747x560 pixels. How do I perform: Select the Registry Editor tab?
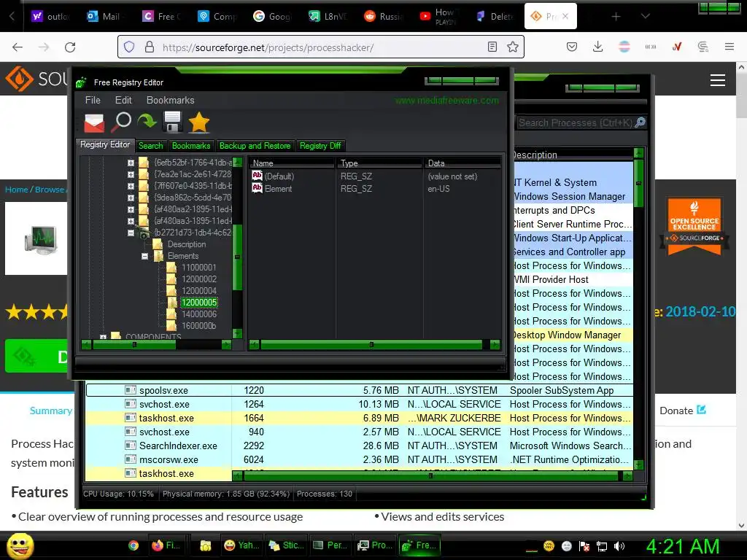click(x=105, y=144)
